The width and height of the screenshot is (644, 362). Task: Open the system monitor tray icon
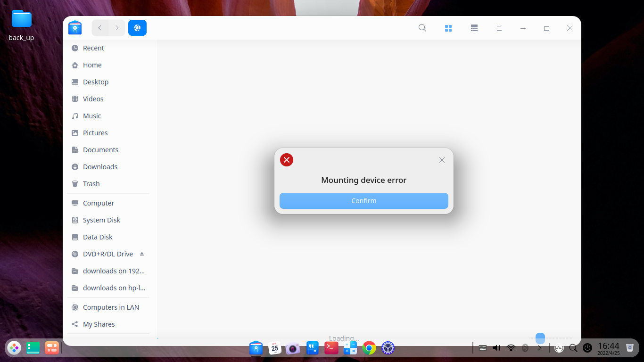[x=559, y=348]
